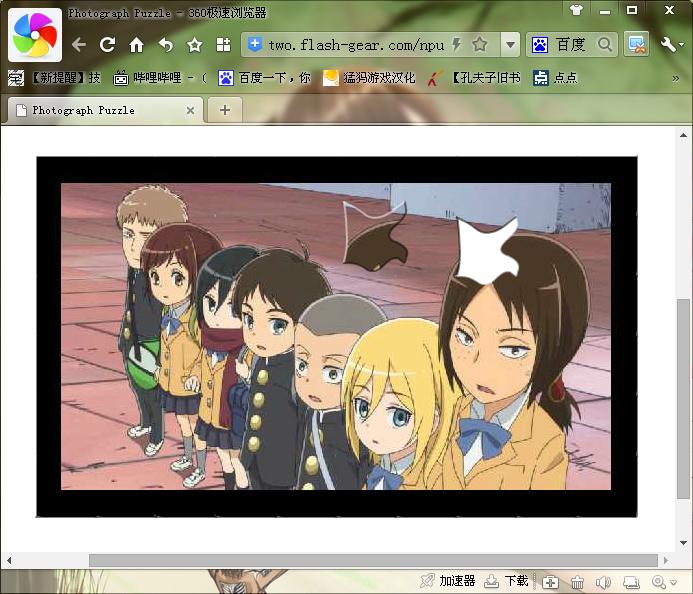The height and width of the screenshot is (594, 693).
Task: Close the Photograph Puzzle tab
Action: coord(190,110)
